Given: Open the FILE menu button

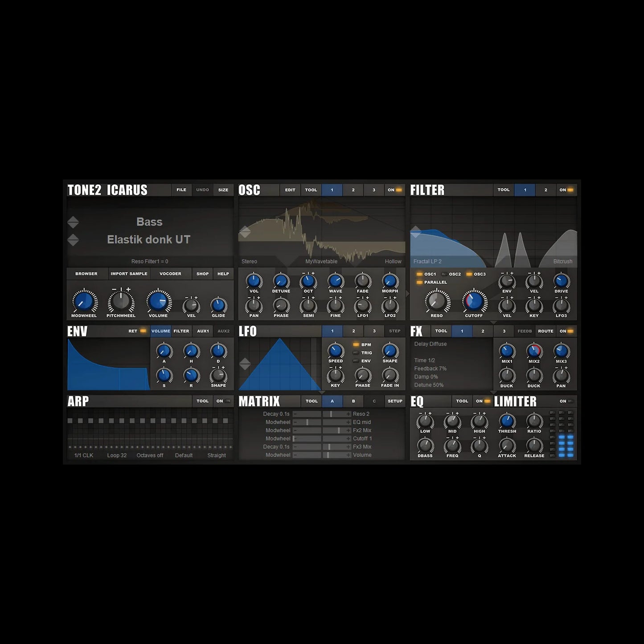Looking at the screenshot, I should pos(181,190).
